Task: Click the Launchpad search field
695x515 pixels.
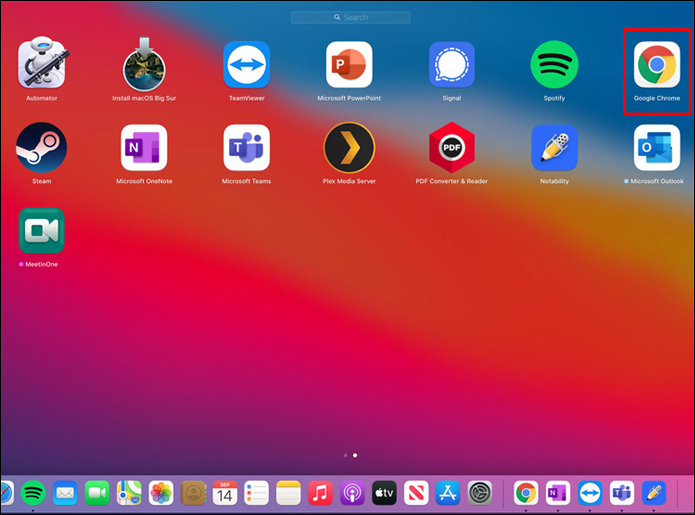Action: click(x=350, y=18)
